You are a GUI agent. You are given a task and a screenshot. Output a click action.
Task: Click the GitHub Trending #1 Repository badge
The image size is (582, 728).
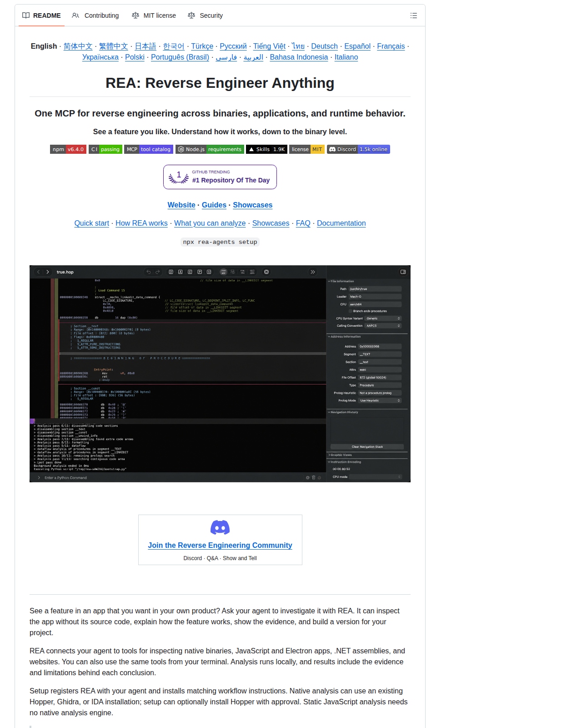point(220,177)
